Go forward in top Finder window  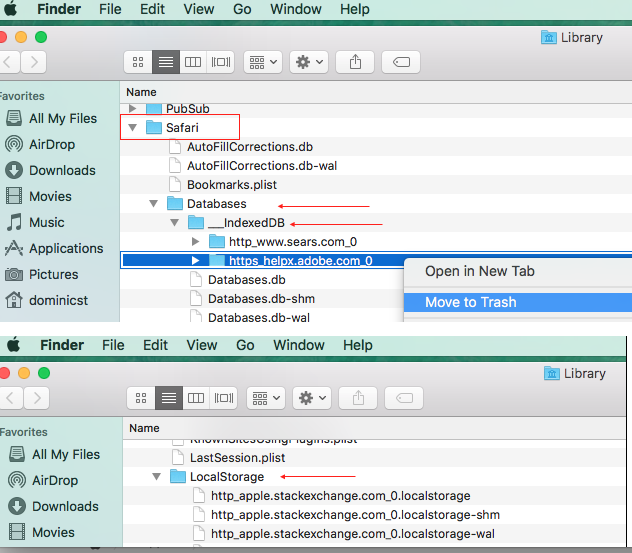coord(34,62)
